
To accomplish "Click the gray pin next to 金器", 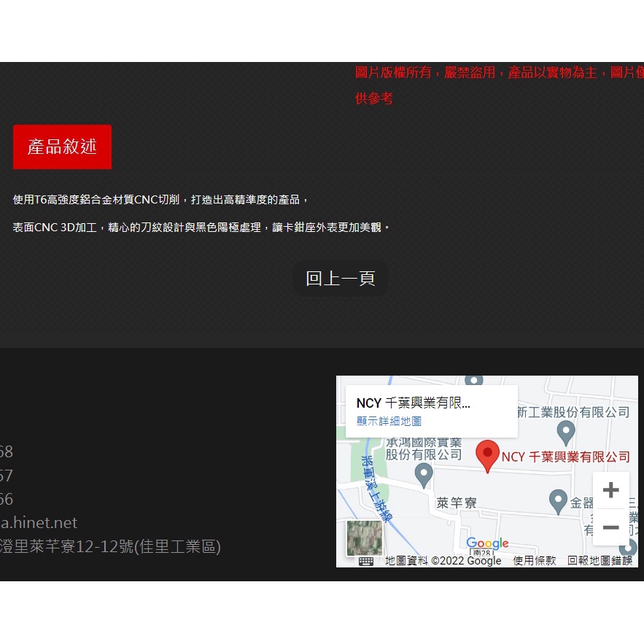I will tap(558, 500).
